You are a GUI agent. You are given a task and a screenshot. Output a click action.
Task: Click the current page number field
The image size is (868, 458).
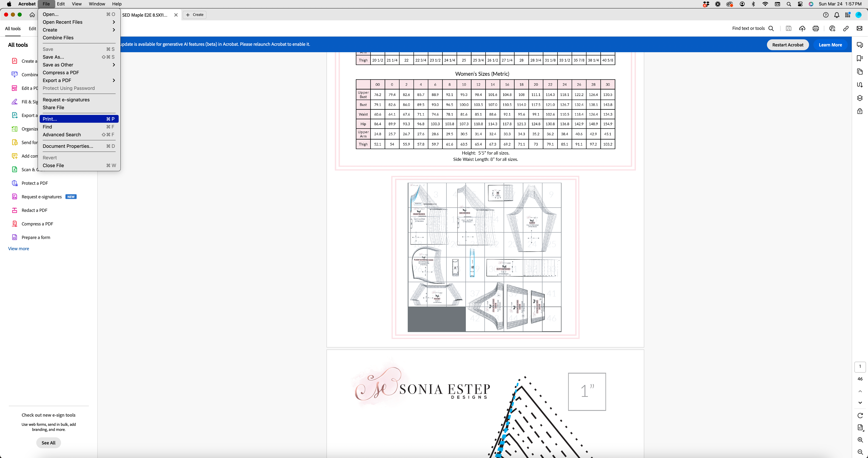(x=860, y=367)
